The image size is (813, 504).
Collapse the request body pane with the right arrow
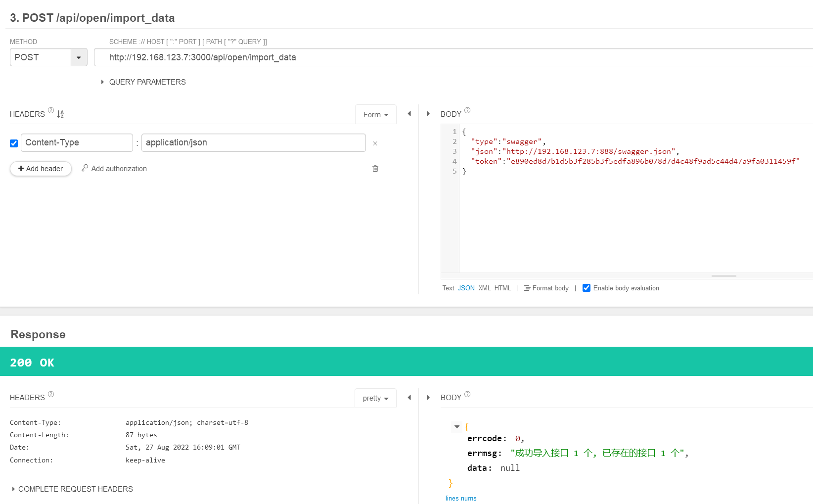point(428,114)
